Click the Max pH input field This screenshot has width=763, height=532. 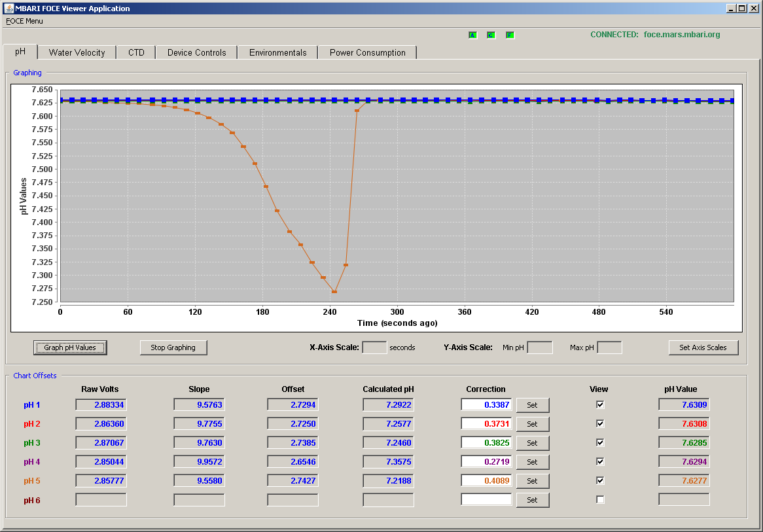[x=609, y=347]
